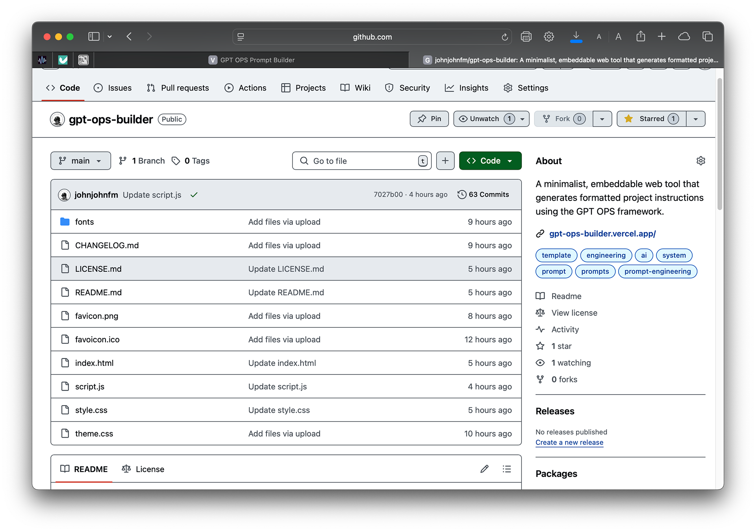
Task: Open the Security tab
Action: tap(408, 88)
